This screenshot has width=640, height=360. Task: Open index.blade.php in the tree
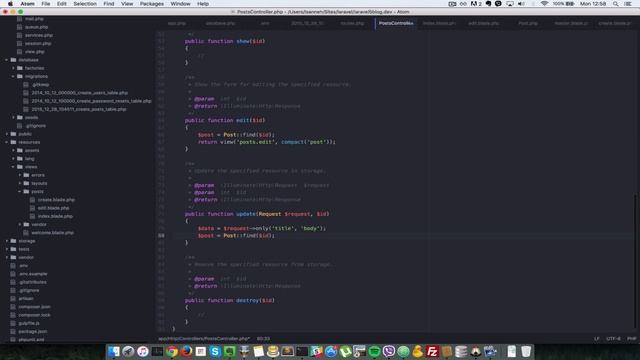point(55,216)
